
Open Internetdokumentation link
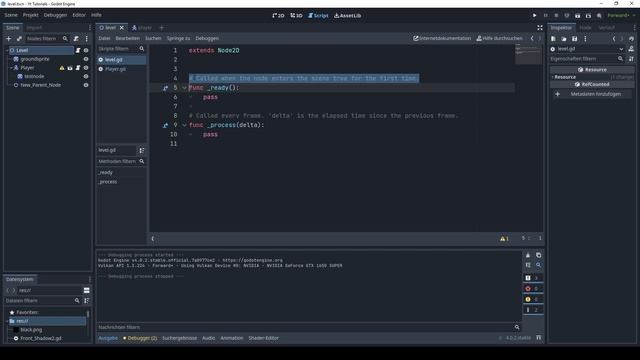[x=442, y=38]
